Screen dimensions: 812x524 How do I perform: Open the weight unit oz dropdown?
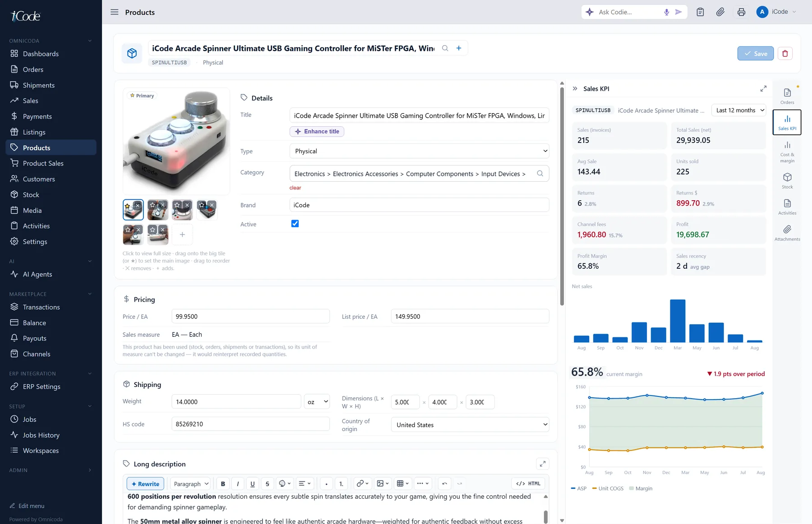coord(317,401)
